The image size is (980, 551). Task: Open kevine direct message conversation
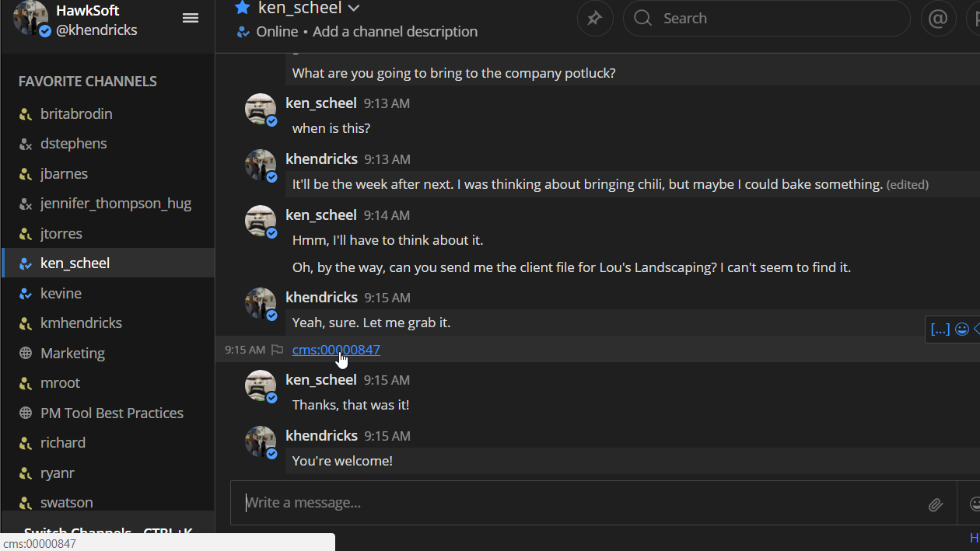click(61, 293)
